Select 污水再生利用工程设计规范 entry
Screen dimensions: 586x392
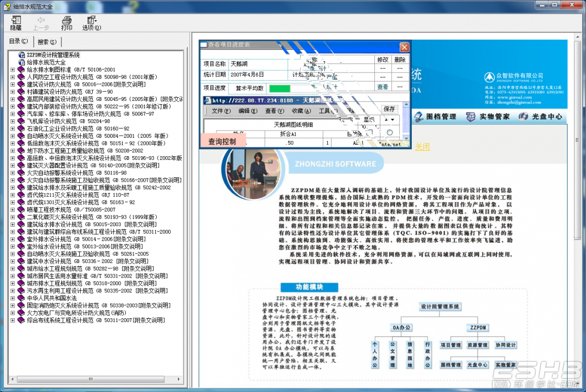tap(97, 291)
